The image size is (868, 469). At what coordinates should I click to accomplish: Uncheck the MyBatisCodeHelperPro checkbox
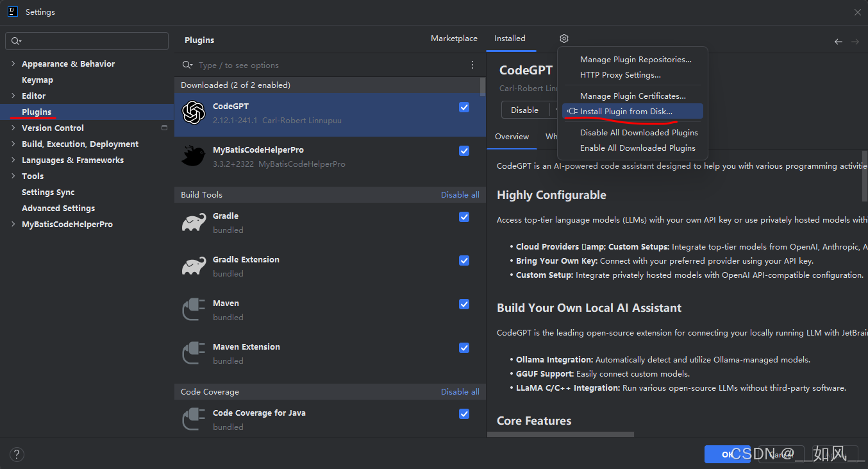464,151
